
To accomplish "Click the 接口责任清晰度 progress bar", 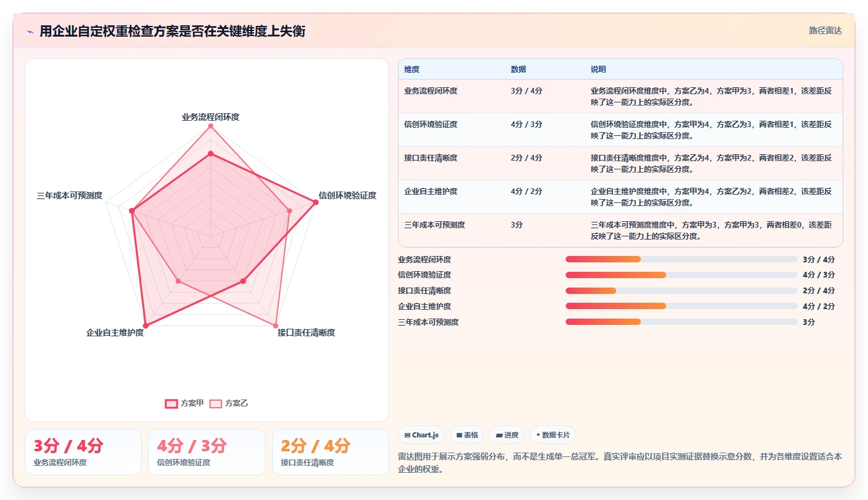I will tap(681, 291).
